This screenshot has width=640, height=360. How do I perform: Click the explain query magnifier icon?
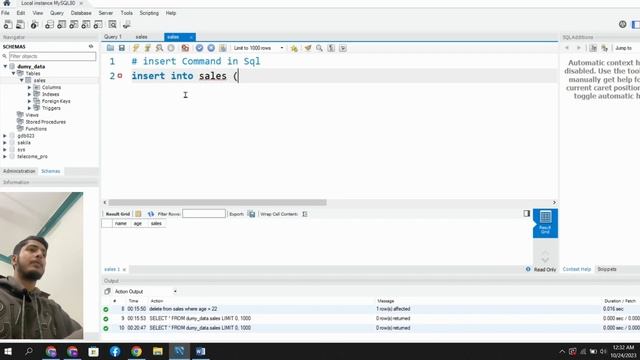point(159,48)
